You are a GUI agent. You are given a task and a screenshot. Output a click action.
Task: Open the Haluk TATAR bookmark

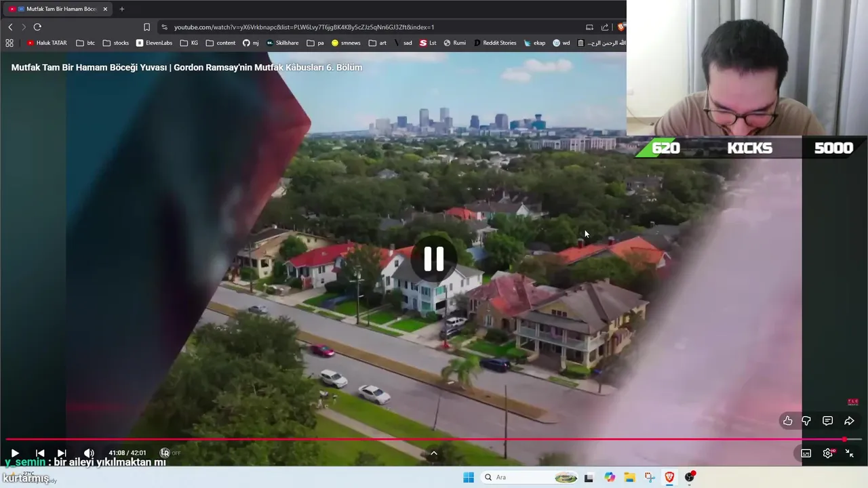click(47, 43)
